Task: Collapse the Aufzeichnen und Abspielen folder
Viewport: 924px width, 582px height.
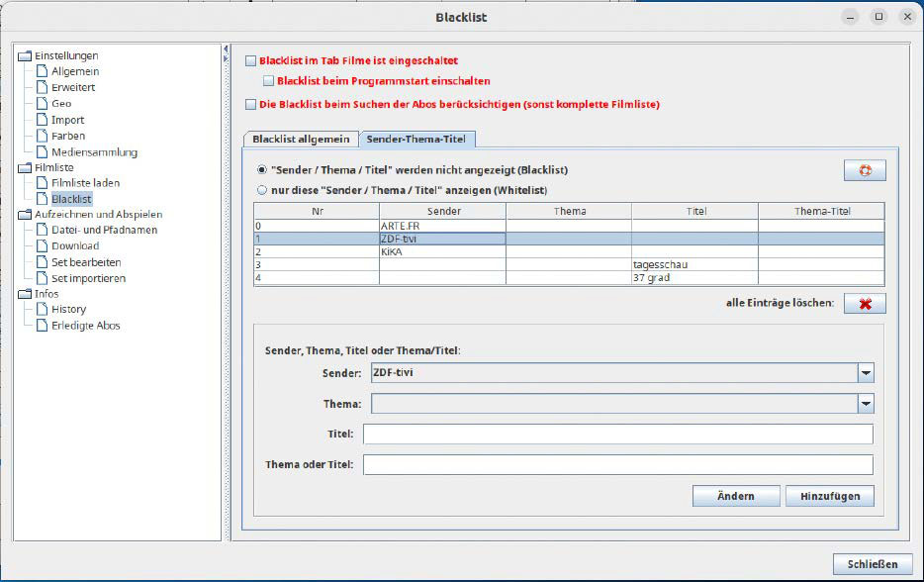Action: pyautogui.click(x=25, y=214)
